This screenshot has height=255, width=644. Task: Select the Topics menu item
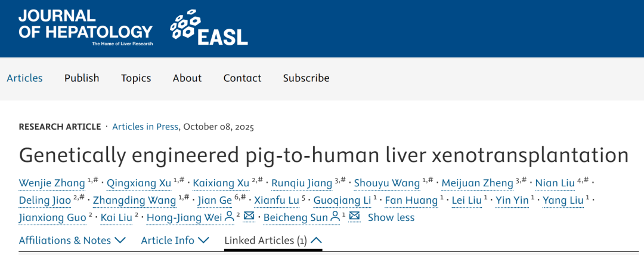pyautogui.click(x=136, y=78)
